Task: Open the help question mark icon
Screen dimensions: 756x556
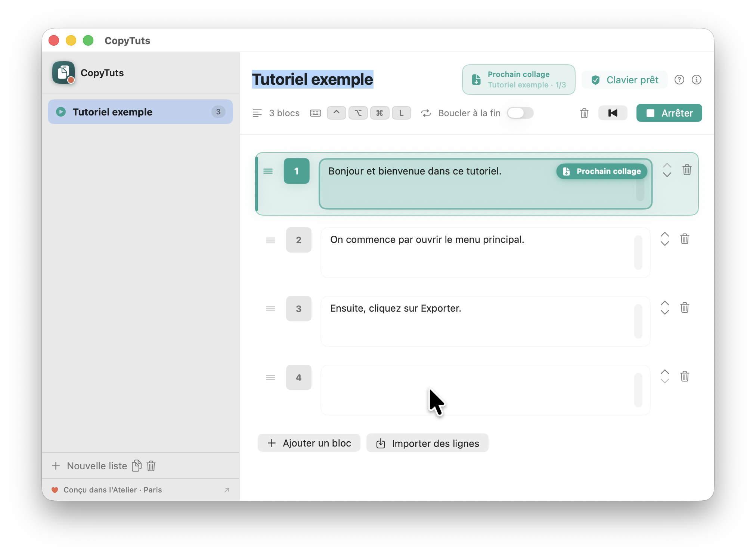Action: point(679,80)
